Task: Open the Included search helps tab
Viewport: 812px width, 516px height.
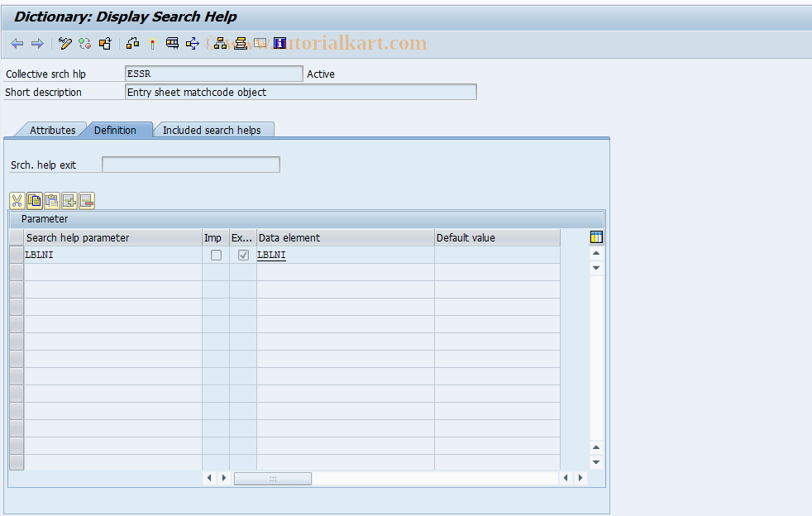Action: point(212,130)
